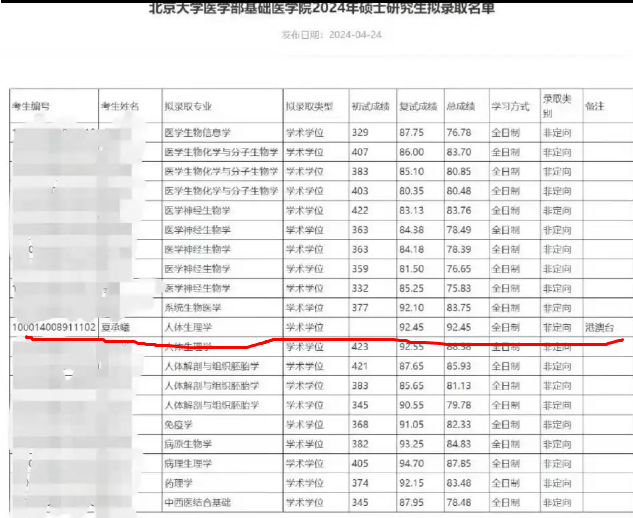Image resolution: width=633 pixels, height=518 pixels.
Task: Click the 拟录取专业 column header
Action: point(188,107)
